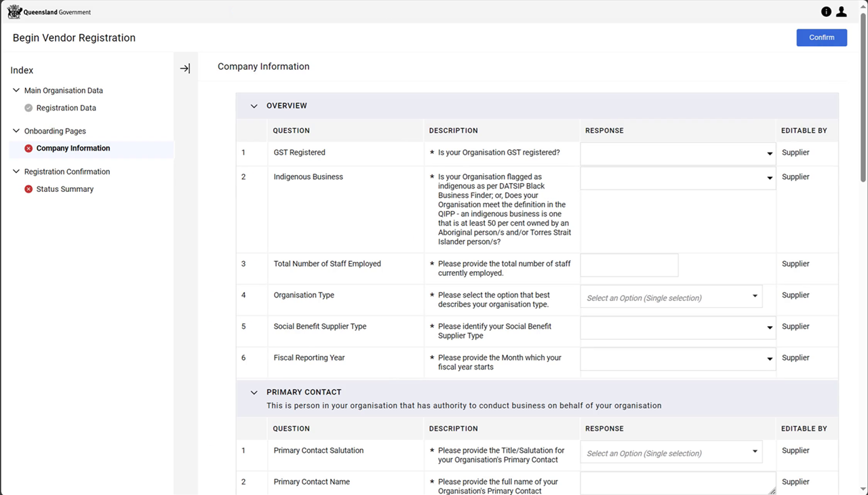Click the information icon in the header
868x495 pixels.
click(826, 12)
